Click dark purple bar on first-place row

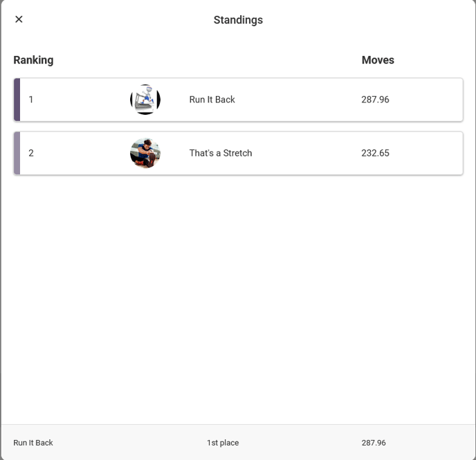17,100
